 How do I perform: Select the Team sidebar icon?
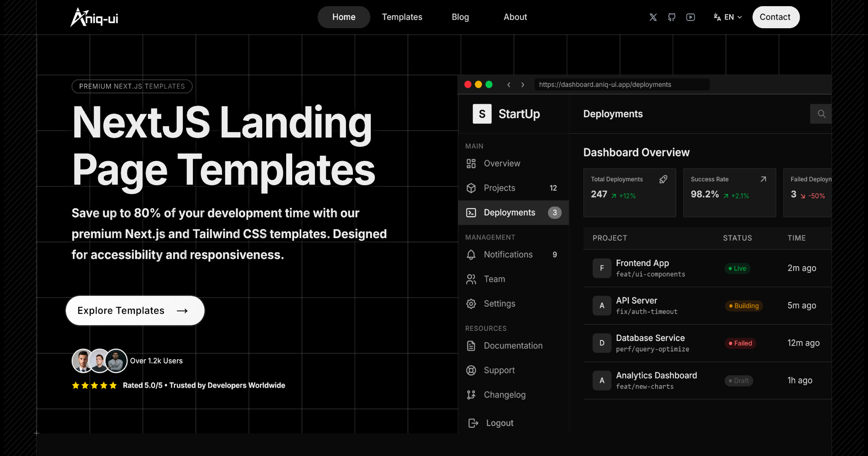(471, 279)
